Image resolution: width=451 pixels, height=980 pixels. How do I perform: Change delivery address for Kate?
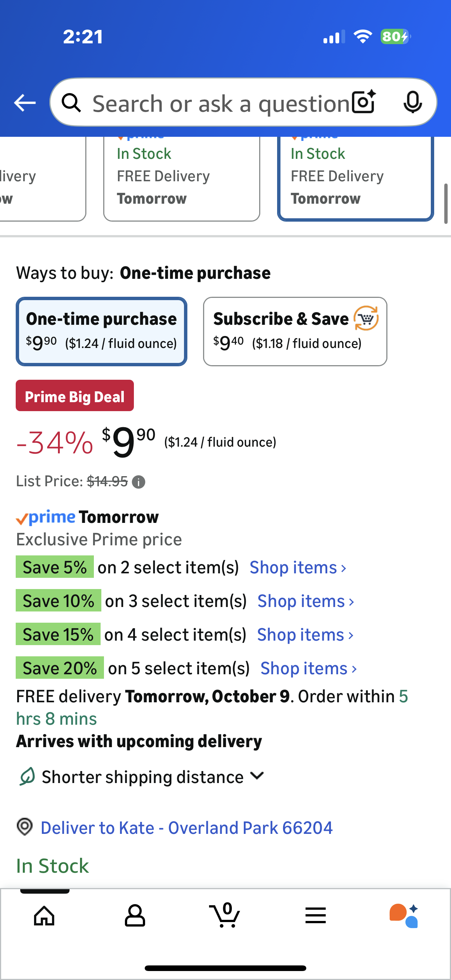(x=186, y=828)
